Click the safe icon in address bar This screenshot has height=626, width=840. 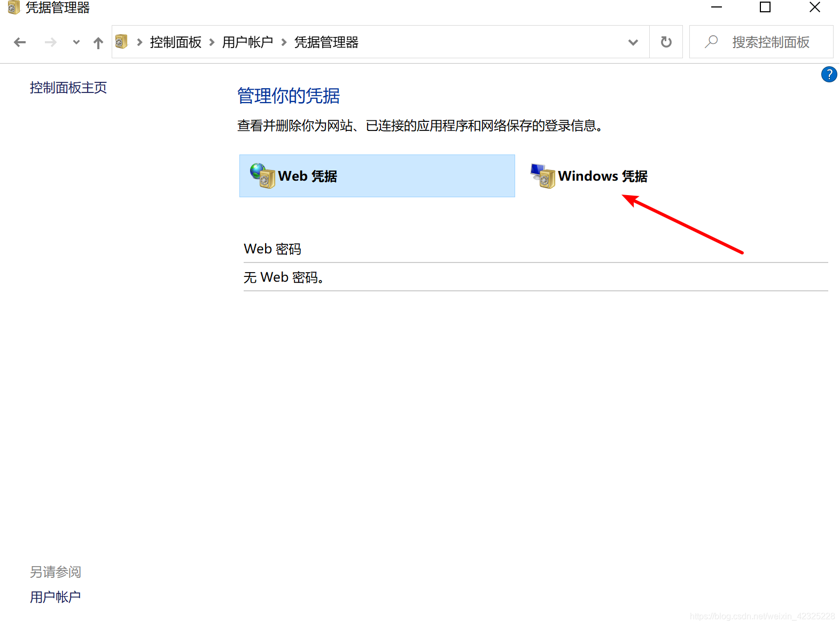pyautogui.click(x=122, y=42)
